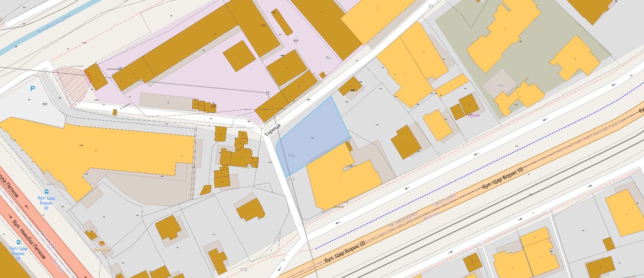Click the number "21" beside the road
The height and width of the screenshot is (278, 644).
click(430, 6)
